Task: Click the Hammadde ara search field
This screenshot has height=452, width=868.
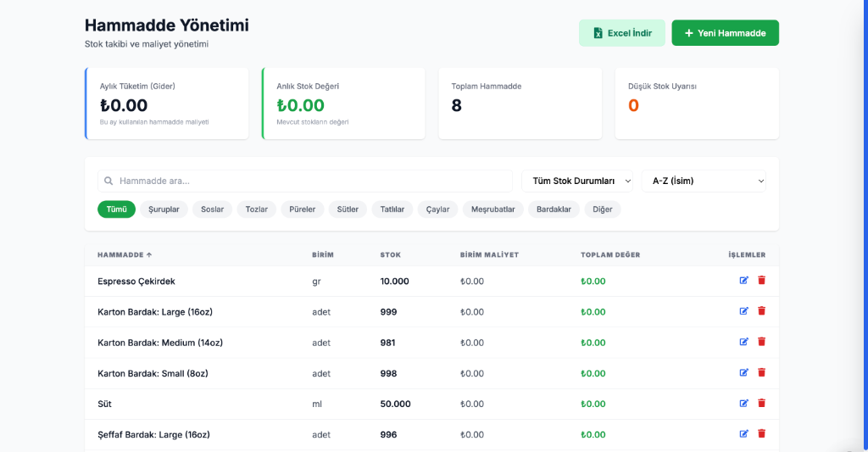Action: (305, 181)
